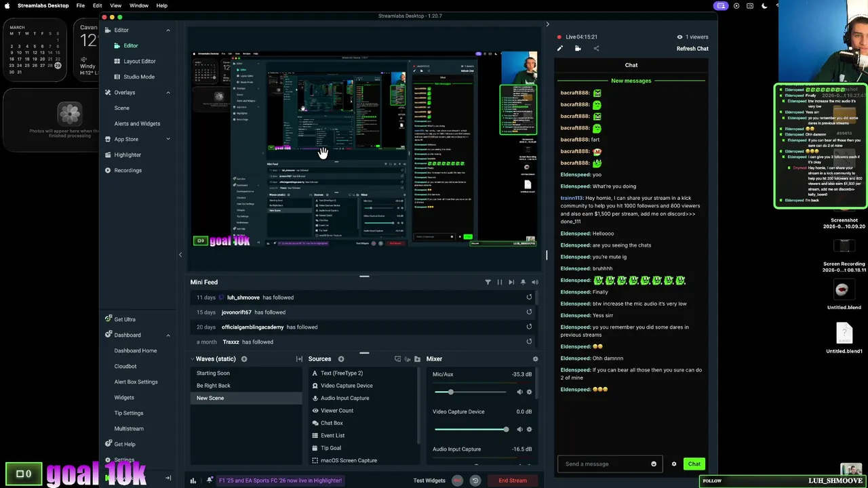This screenshot has width=868, height=488.
Task: Replay the Traxxz follow alert
Action: (529, 342)
